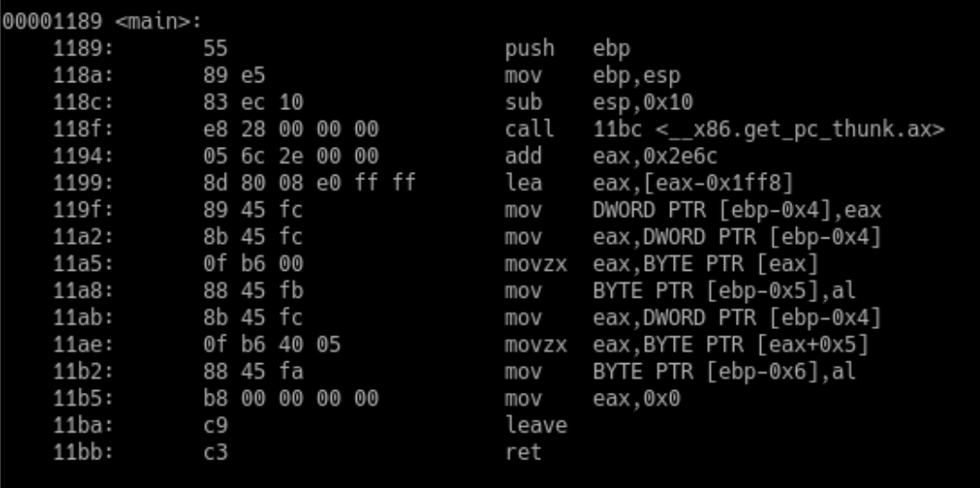Click the push mnemonic
Screen dimensions: 980x488
point(531,46)
